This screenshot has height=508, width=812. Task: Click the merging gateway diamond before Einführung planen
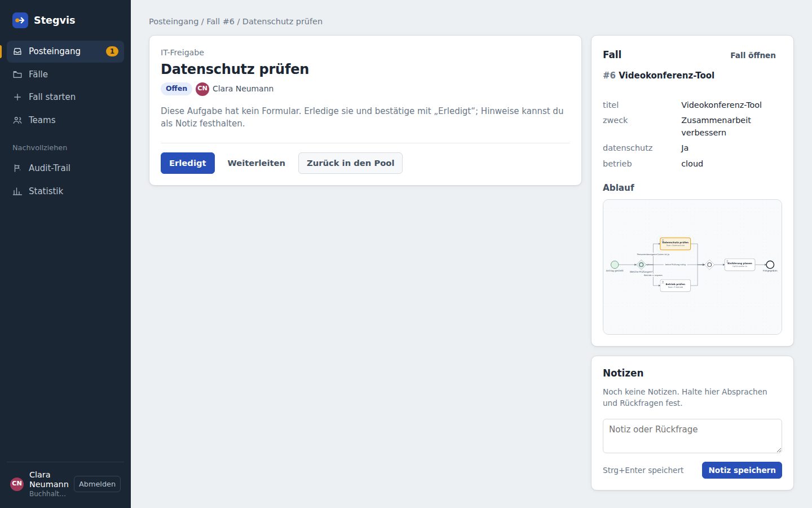tap(709, 265)
